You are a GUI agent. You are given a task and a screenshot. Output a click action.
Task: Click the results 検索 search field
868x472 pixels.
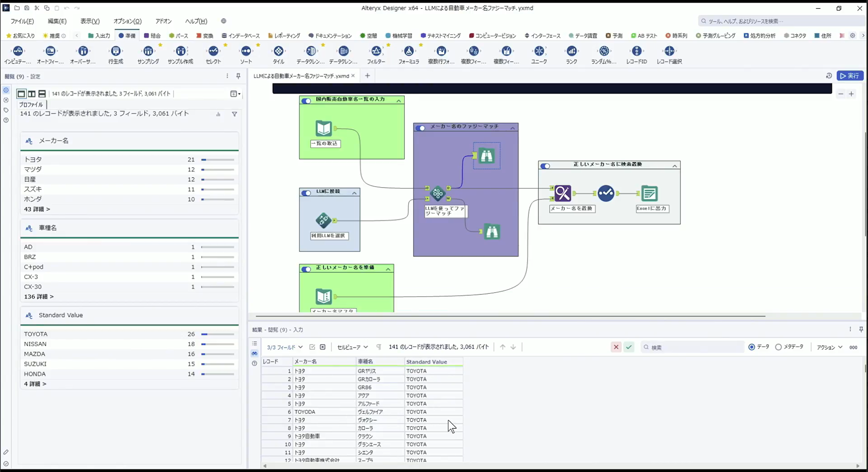693,347
